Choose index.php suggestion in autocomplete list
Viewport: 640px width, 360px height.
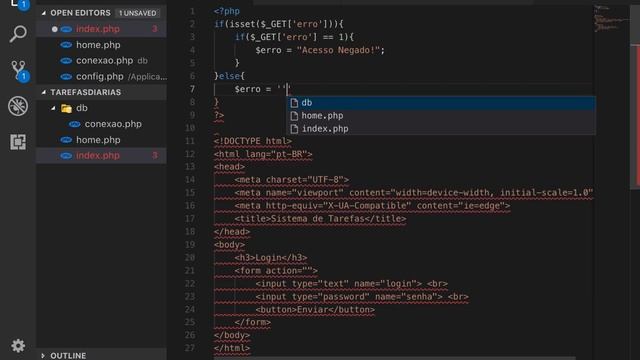click(441, 129)
